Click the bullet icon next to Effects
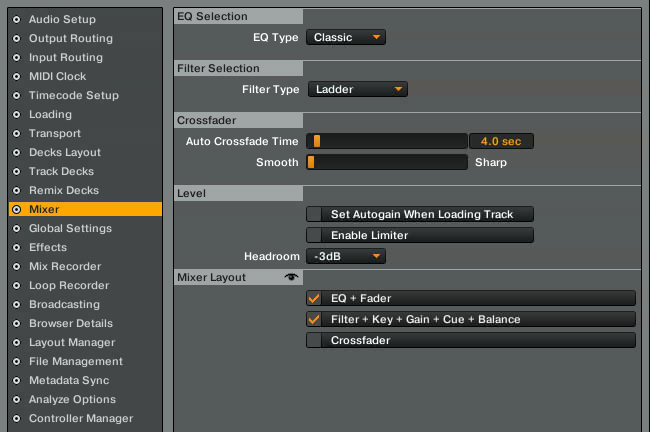This screenshot has height=432, width=650. coord(17,248)
